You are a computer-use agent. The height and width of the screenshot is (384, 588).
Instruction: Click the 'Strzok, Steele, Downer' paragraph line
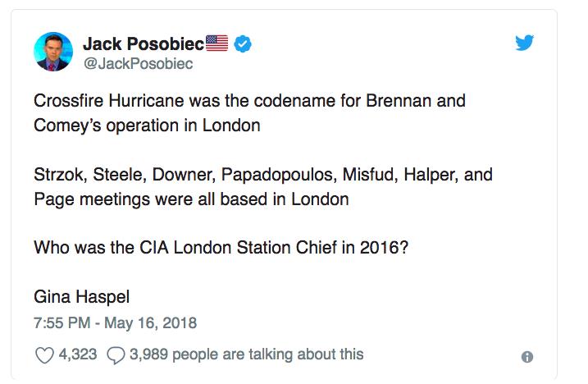(263, 175)
